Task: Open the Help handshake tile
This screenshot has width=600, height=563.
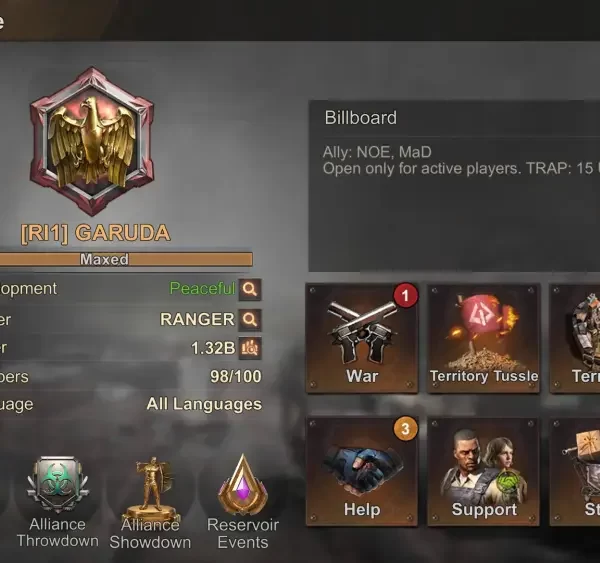Action: pyautogui.click(x=362, y=472)
